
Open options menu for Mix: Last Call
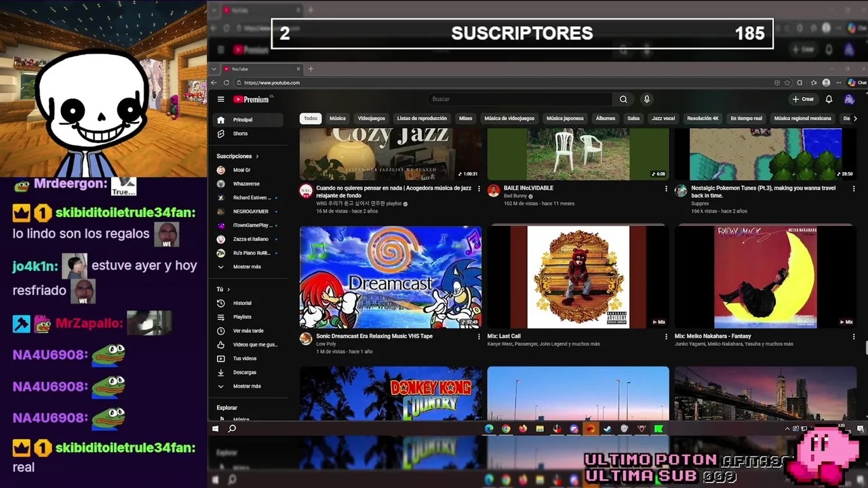click(666, 336)
